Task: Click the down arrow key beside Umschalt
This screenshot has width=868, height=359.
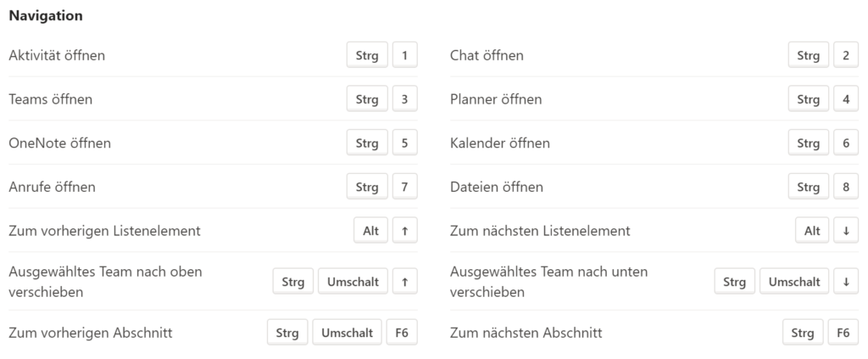Action: pyautogui.click(x=846, y=282)
